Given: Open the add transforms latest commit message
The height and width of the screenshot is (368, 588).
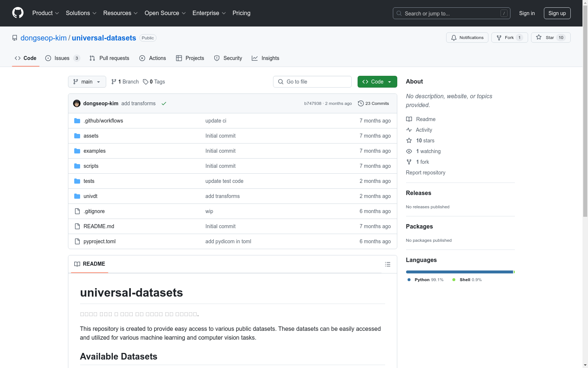Looking at the screenshot, I should (139, 103).
